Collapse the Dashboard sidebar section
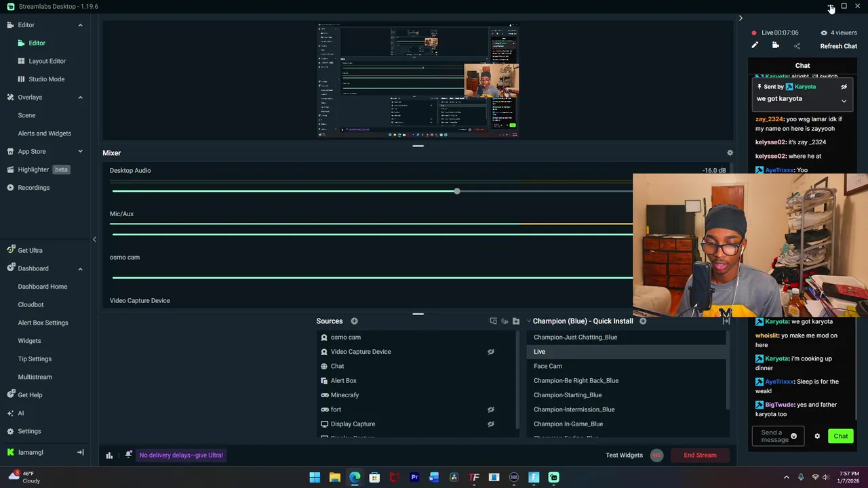This screenshot has width=868, height=488. tap(80, 269)
